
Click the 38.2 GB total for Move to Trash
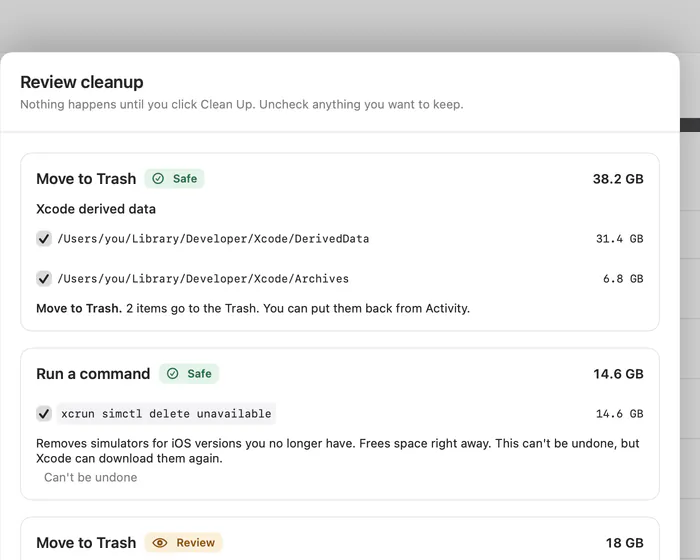point(618,179)
